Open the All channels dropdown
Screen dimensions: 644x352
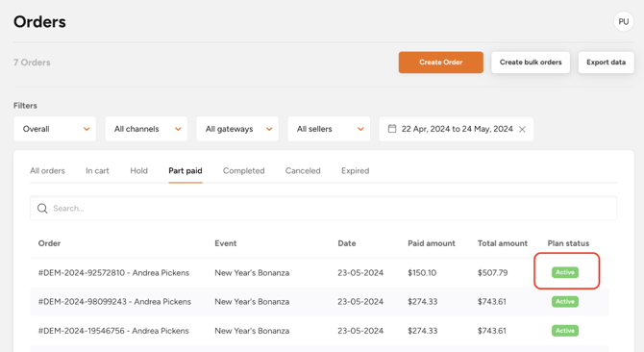146,129
